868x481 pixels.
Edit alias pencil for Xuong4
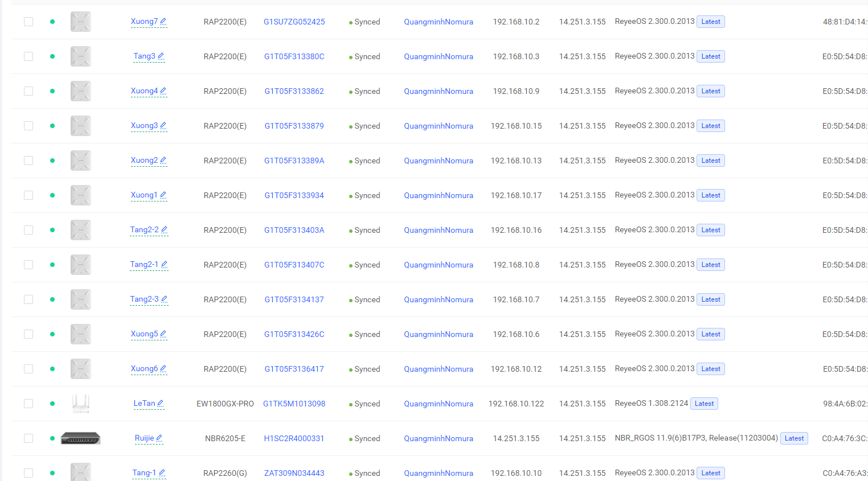(x=163, y=91)
